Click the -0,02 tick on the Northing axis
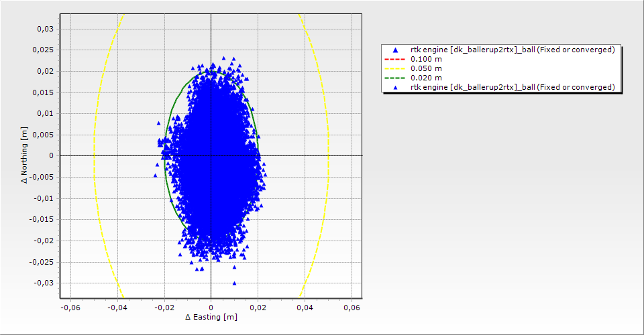Image resolution: width=644 pixels, height=335 pixels. pos(44,241)
